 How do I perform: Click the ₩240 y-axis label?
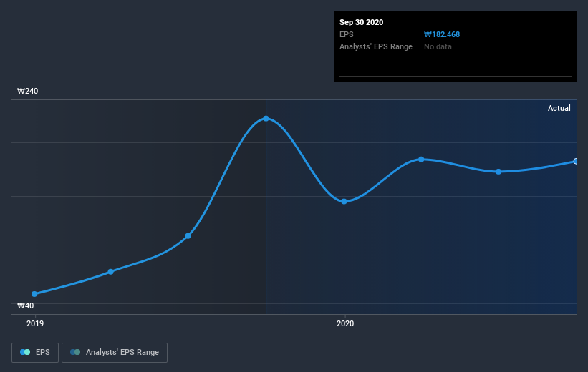(x=28, y=91)
